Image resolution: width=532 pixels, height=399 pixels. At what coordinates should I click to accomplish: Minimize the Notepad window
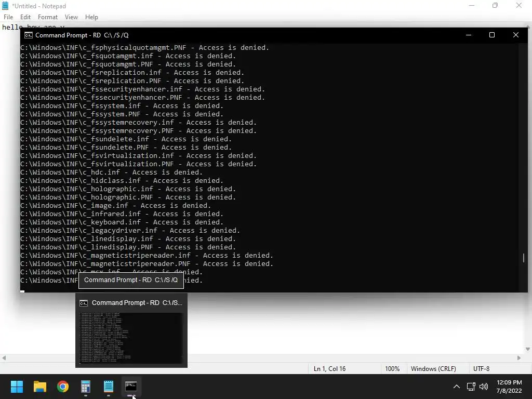click(x=471, y=5)
